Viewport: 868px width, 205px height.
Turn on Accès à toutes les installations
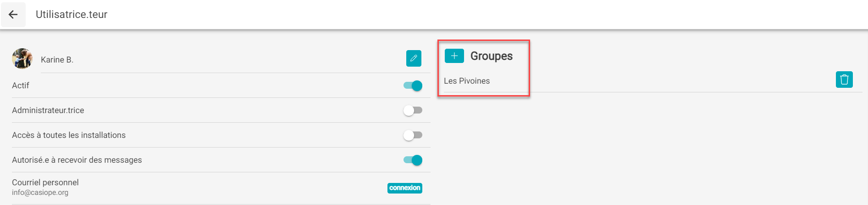413,135
